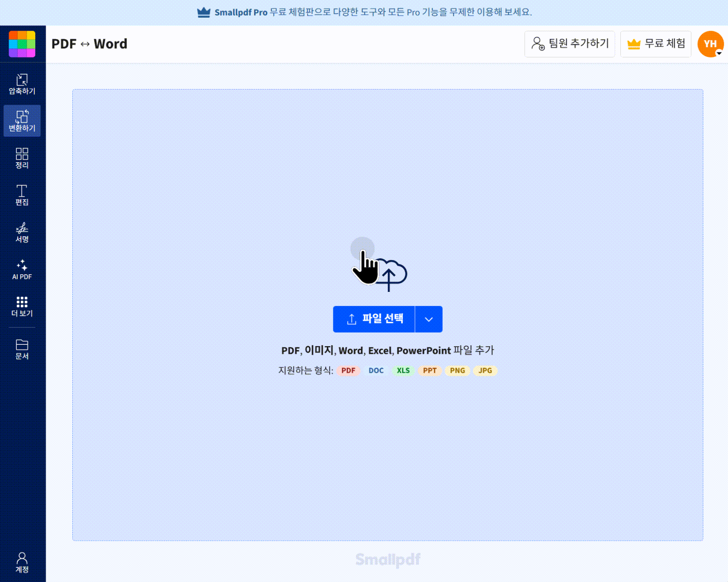Image resolution: width=728 pixels, height=582 pixels.
Task: Click the Smallpdf Pro trial banner text
Action: (x=373, y=12)
